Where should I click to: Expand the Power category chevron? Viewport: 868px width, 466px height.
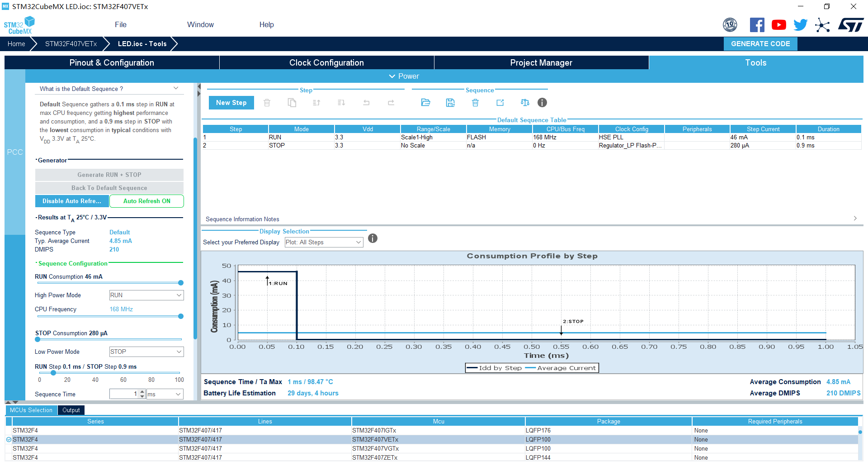point(392,76)
